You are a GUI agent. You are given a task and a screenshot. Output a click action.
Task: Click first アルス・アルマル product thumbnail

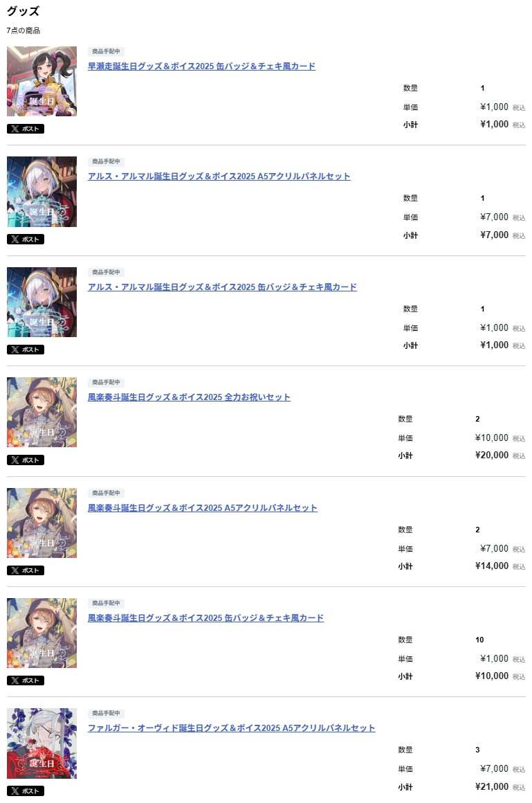click(x=42, y=192)
